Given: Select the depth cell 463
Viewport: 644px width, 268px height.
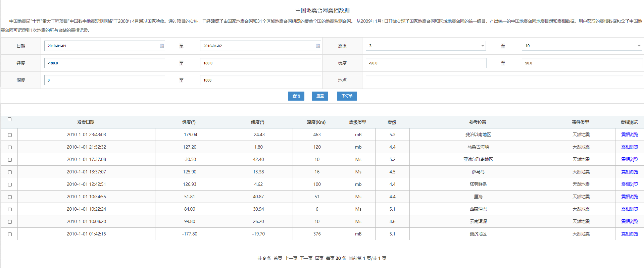Looking at the screenshot, I should click(x=317, y=135).
